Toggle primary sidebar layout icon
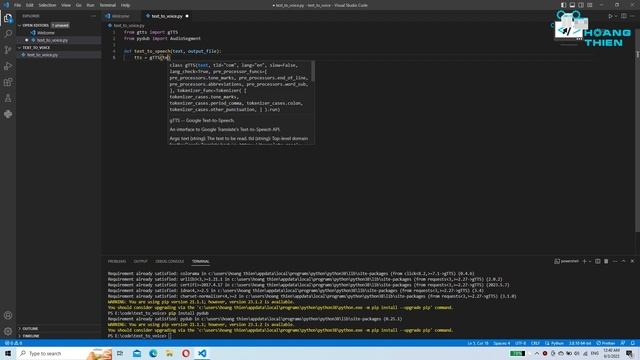This screenshot has width=640, height=360. [x=563, y=5]
